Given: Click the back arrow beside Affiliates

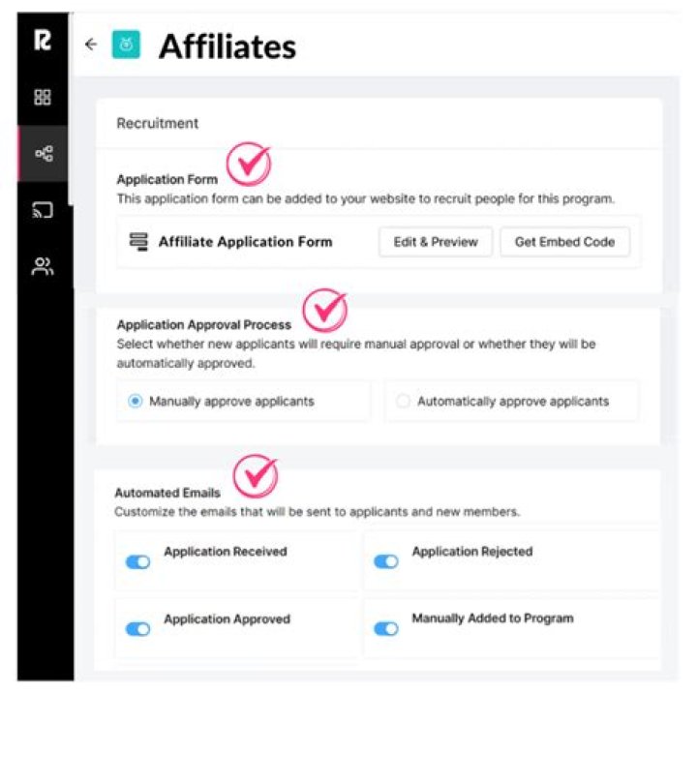Looking at the screenshot, I should tap(91, 44).
